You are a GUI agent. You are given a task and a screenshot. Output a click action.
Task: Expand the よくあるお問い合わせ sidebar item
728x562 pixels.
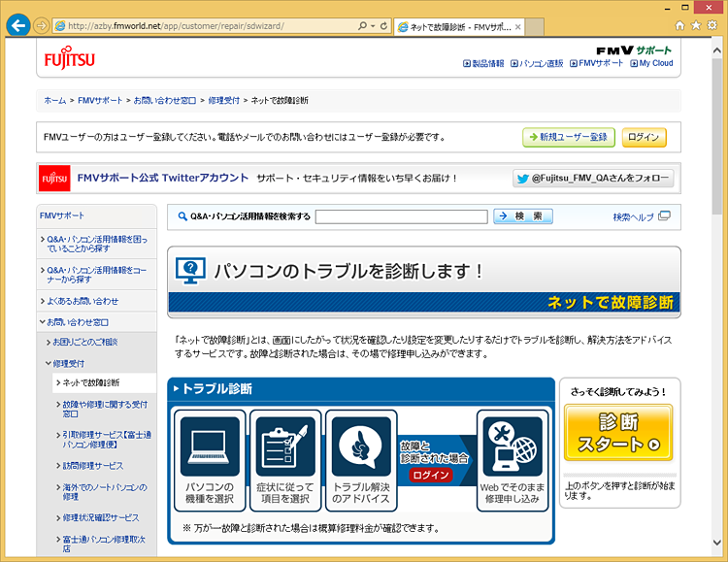(x=82, y=301)
